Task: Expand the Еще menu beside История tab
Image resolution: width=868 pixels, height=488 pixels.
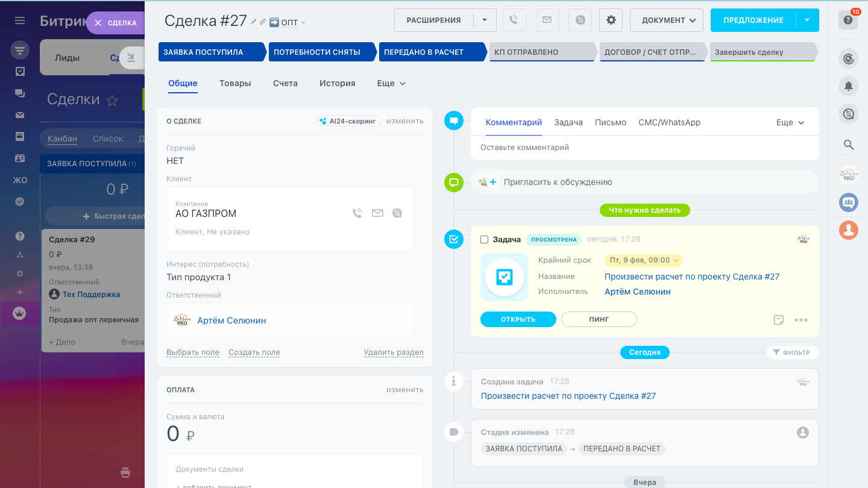Action: [x=391, y=84]
